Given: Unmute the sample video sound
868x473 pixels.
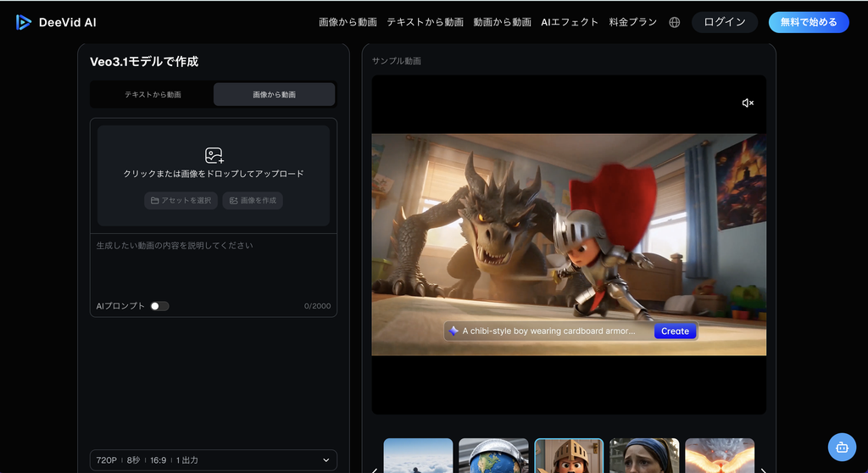Looking at the screenshot, I should pyautogui.click(x=748, y=103).
